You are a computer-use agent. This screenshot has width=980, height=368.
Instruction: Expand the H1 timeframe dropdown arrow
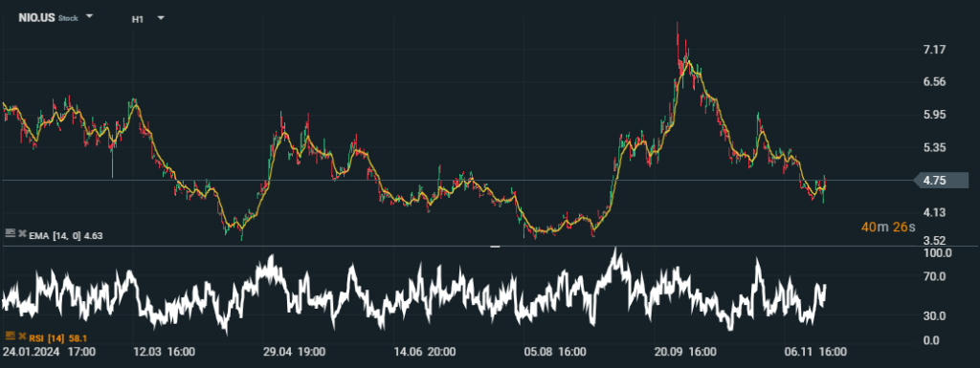161,17
